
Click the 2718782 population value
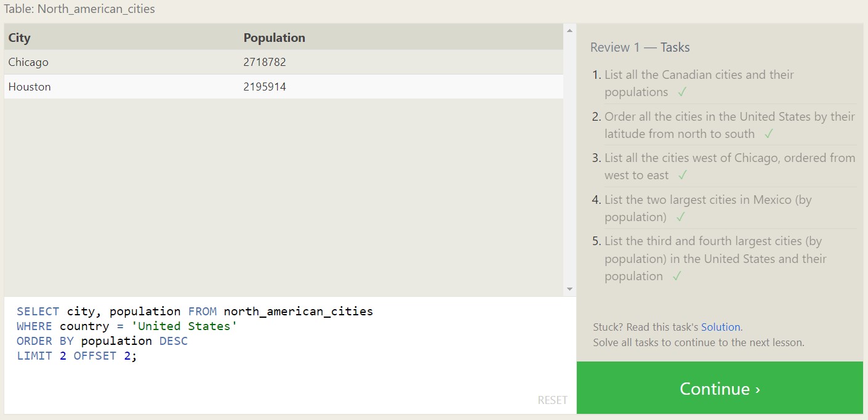point(265,62)
